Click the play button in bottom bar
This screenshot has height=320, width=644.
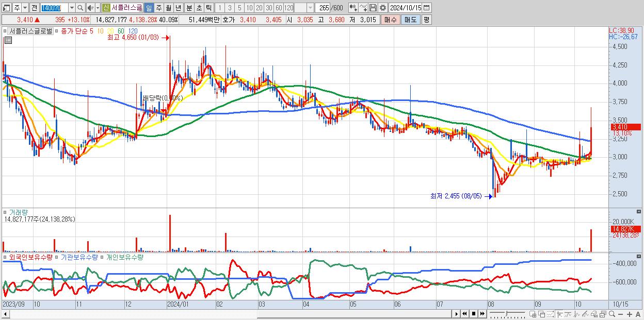click(x=457, y=314)
